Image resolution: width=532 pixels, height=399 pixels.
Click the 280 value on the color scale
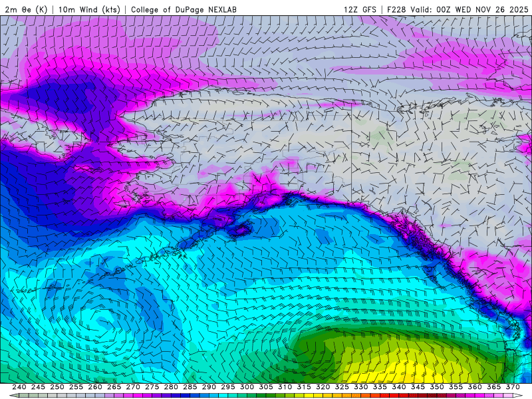(171, 387)
